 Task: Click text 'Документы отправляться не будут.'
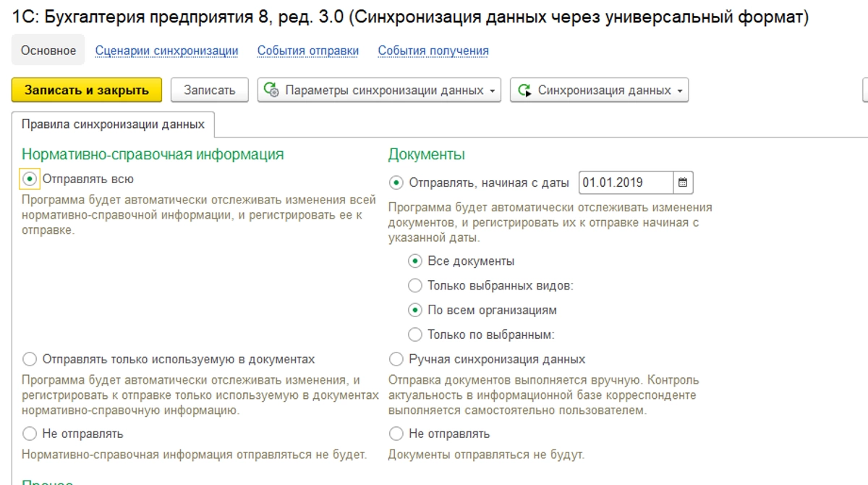(486, 455)
